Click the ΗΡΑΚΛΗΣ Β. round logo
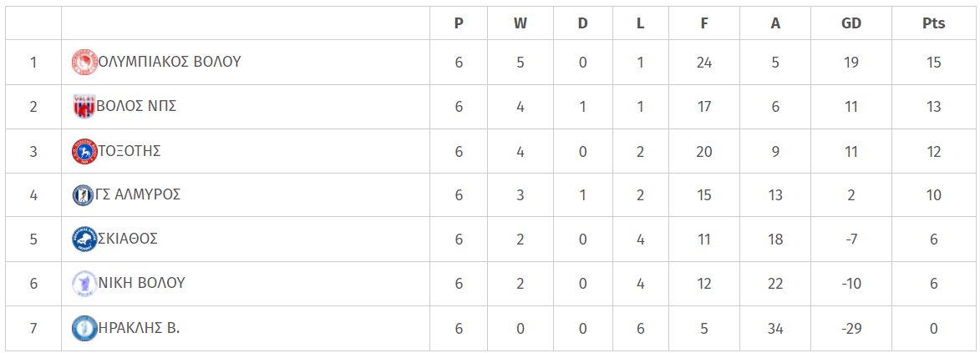This screenshot has height=353, width=980. point(84,328)
